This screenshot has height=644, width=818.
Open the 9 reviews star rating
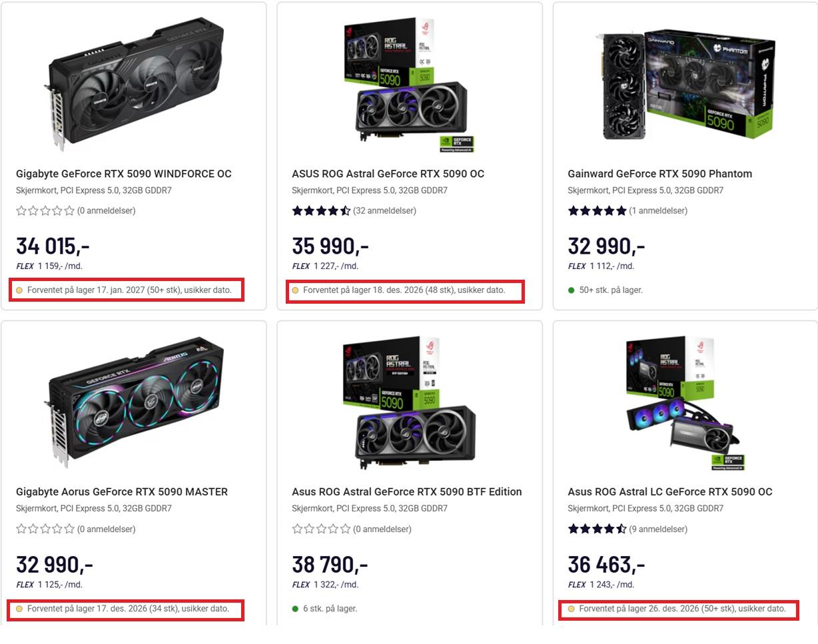[x=627, y=529]
